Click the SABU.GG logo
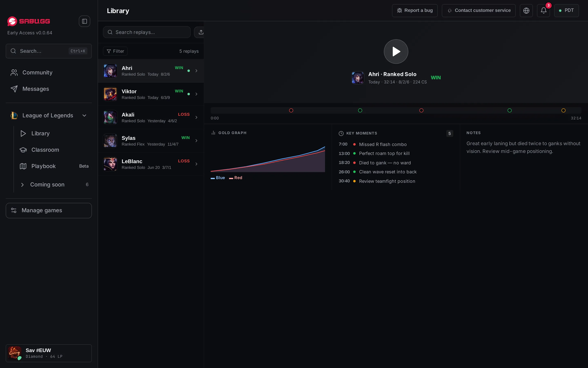This screenshot has height=368, width=588. coord(29,21)
